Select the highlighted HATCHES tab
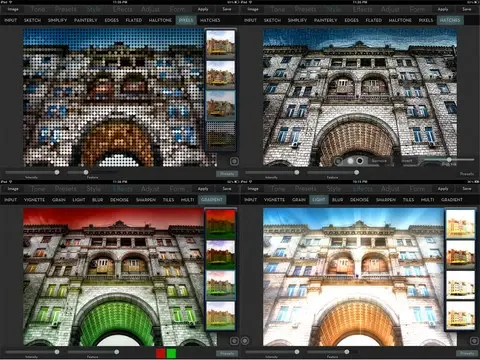This screenshot has width=480, height=360. coord(450,20)
